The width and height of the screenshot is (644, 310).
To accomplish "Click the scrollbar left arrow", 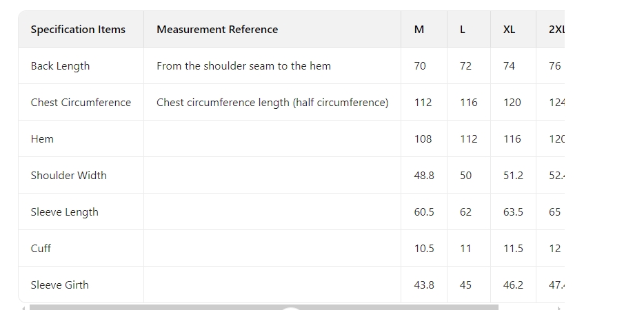I will (23, 307).
